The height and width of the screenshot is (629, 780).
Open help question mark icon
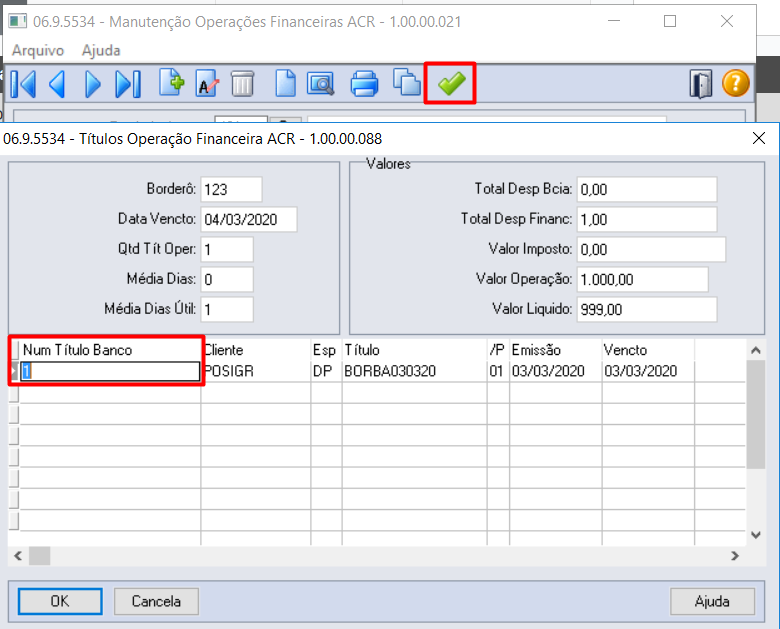(x=735, y=83)
